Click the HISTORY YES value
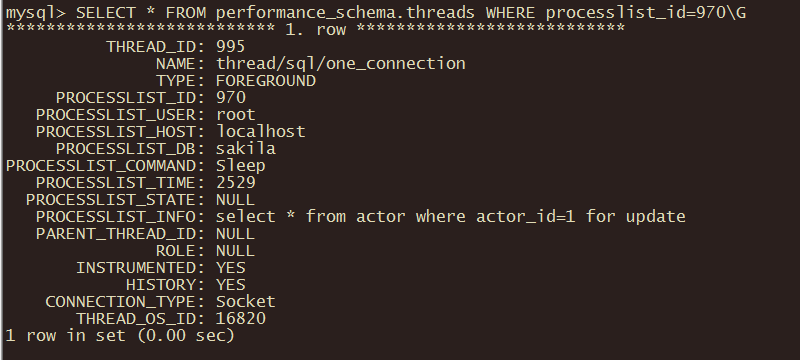 coord(231,285)
